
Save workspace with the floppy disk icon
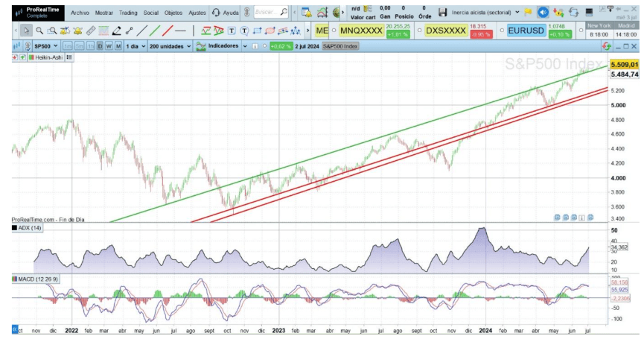[442, 13]
